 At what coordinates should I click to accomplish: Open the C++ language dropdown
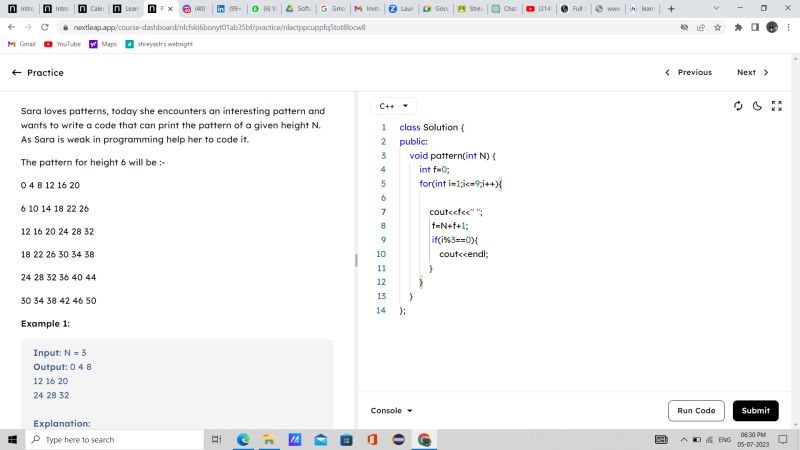393,106
